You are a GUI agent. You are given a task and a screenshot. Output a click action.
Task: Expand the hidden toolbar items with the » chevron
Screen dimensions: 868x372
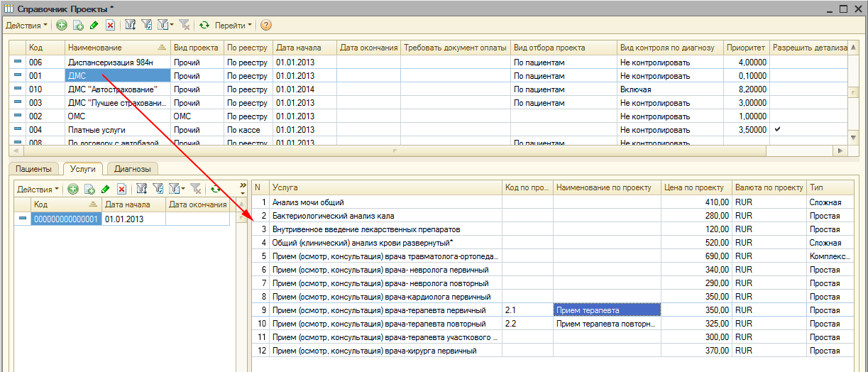tap(243, 185)
